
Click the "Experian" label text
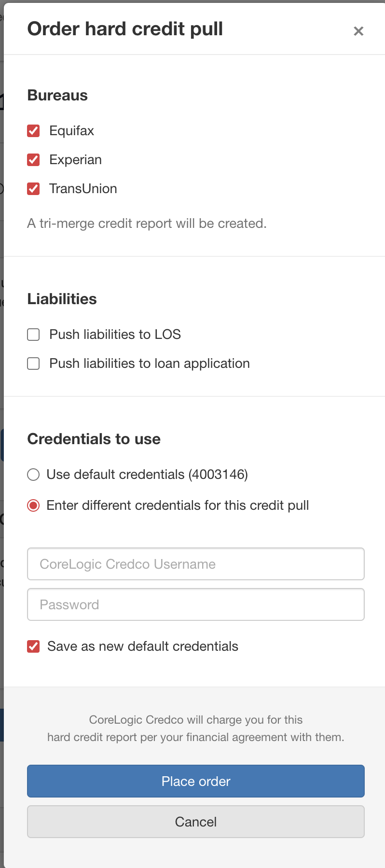coord(75,160)
